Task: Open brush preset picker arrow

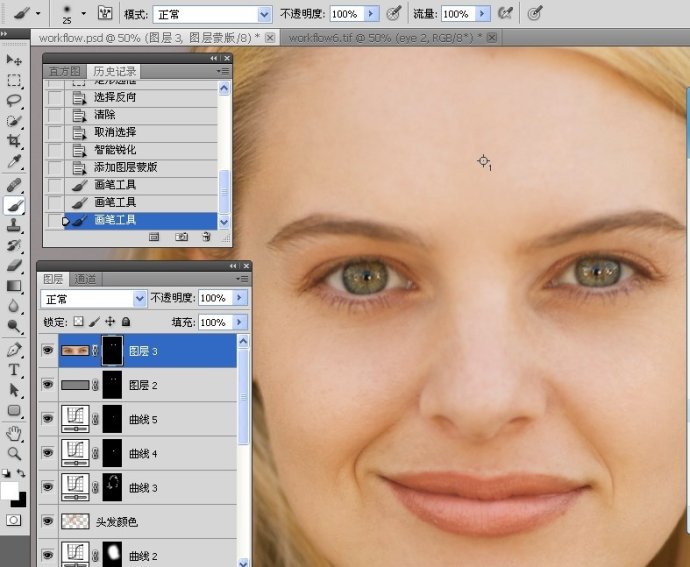Action: pyautogui.click(x=84, y=13)
